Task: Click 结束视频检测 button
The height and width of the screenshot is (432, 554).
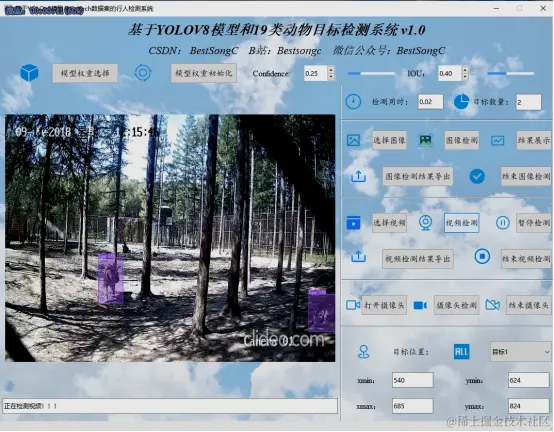Action: coord(526,259)
